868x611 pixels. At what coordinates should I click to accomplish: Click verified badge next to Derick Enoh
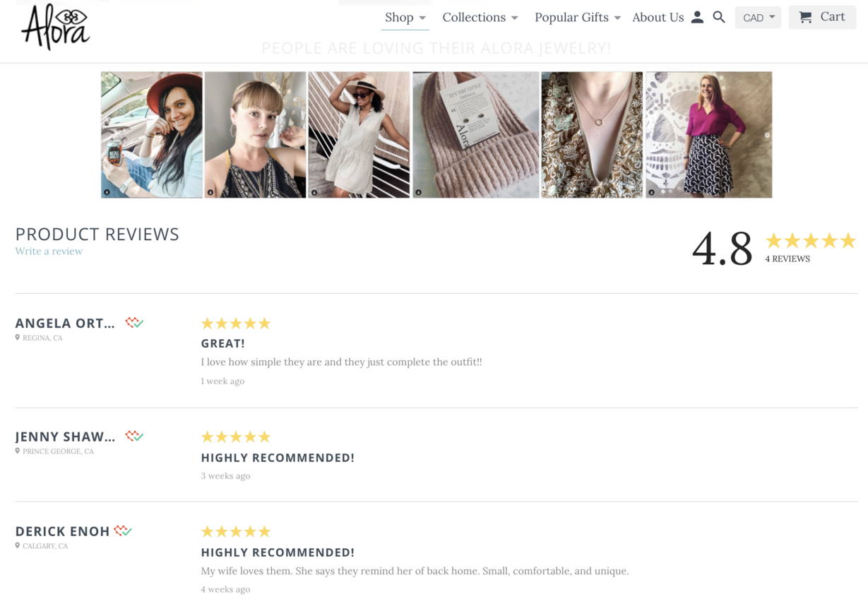tap(123, 530)
